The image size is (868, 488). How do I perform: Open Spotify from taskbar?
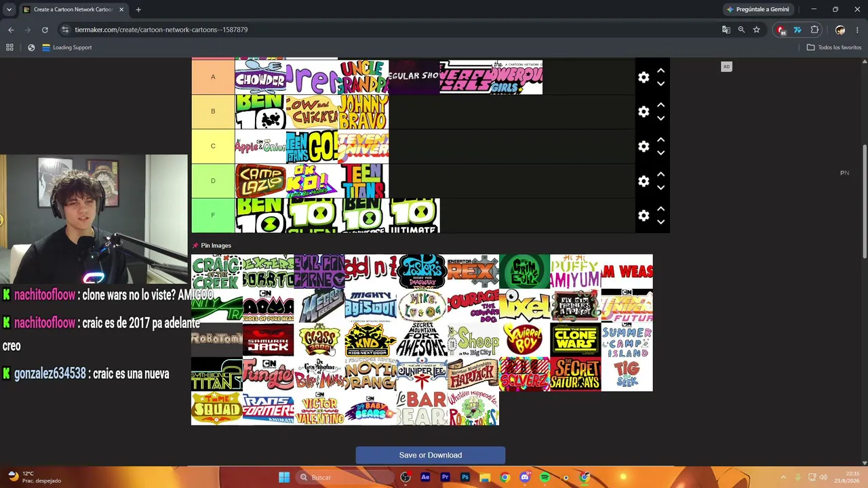(x=545, y=477)
